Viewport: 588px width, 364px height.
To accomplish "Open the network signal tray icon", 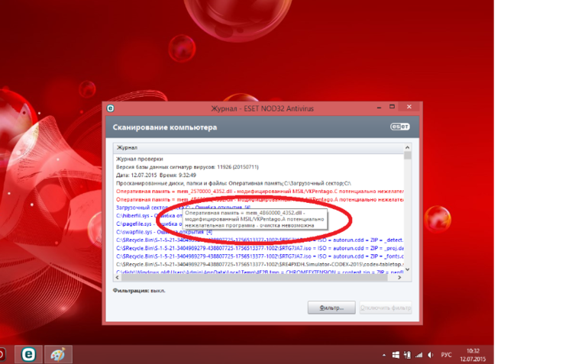I will click(x=417, y=355).
